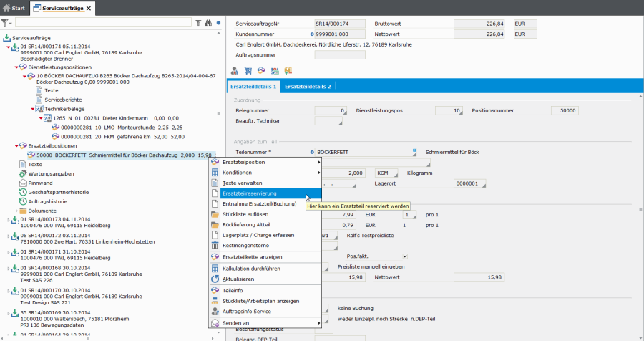644x341 pixels.
Task: Click icon of FKM gefahrene km row
Action: tap(55, 137)
